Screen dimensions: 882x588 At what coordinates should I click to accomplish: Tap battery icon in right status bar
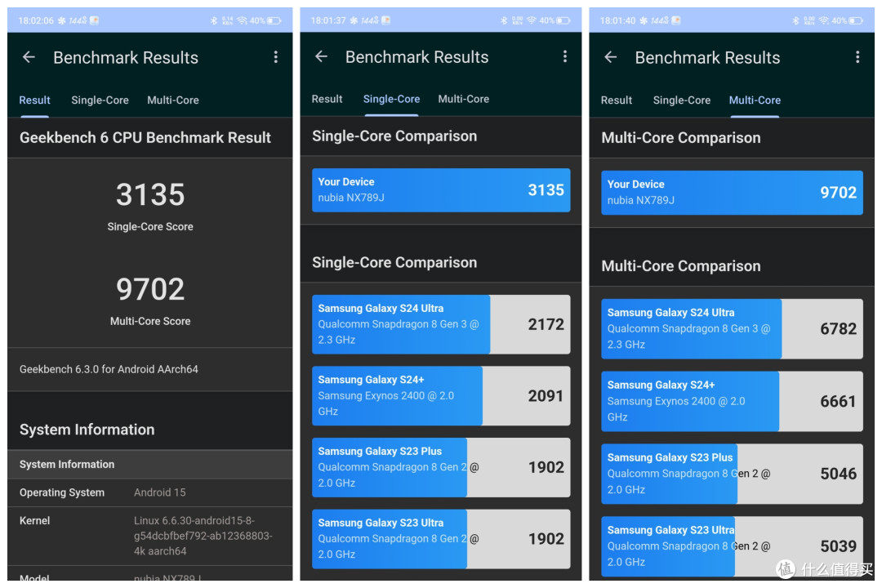(856, 20)
